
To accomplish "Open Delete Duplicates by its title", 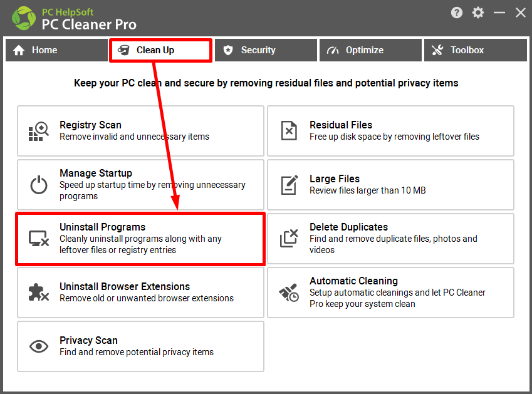I will 349,227.
